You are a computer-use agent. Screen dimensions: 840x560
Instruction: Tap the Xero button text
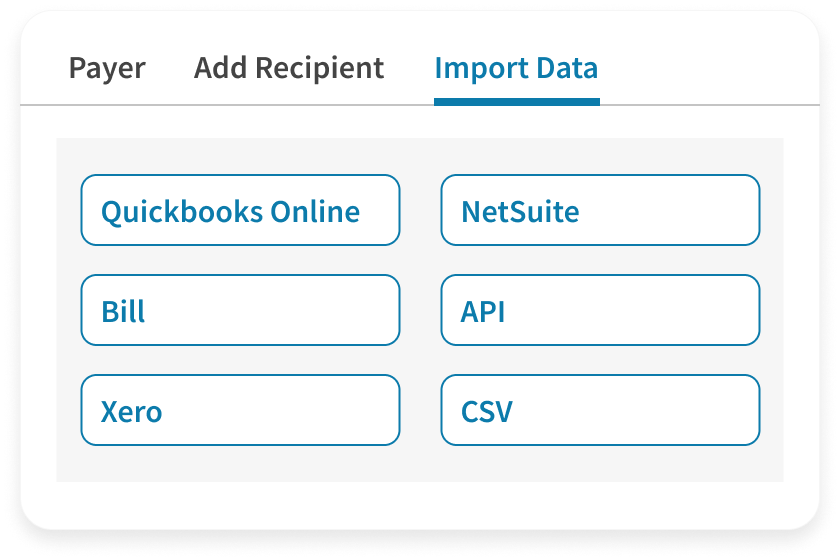tap(131, 411)
